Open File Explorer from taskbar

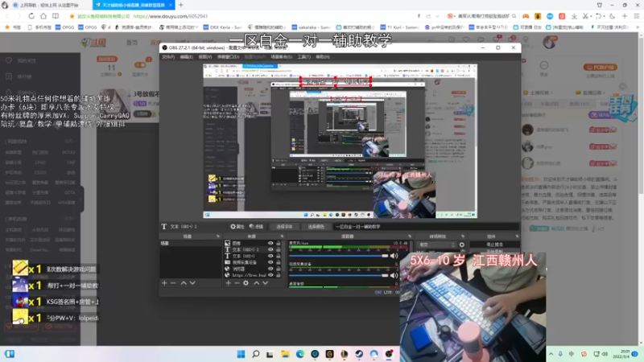pyautogui.click(x=285, y=354)
